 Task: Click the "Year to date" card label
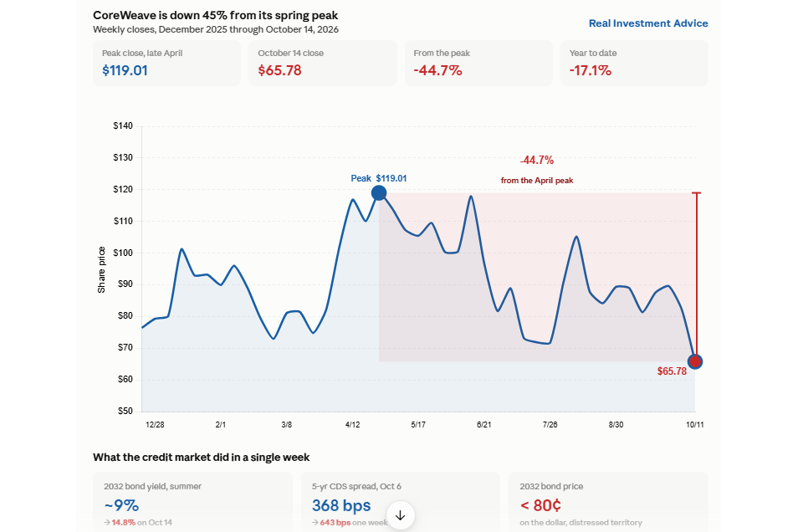click(593, 53)
